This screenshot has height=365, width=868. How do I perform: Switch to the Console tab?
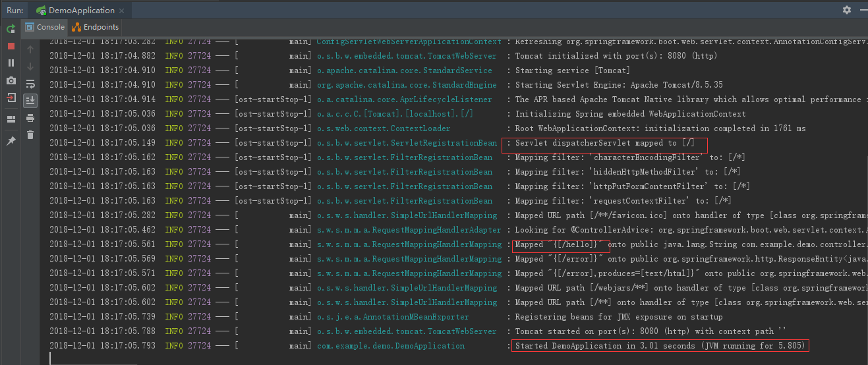pos(45,27)
